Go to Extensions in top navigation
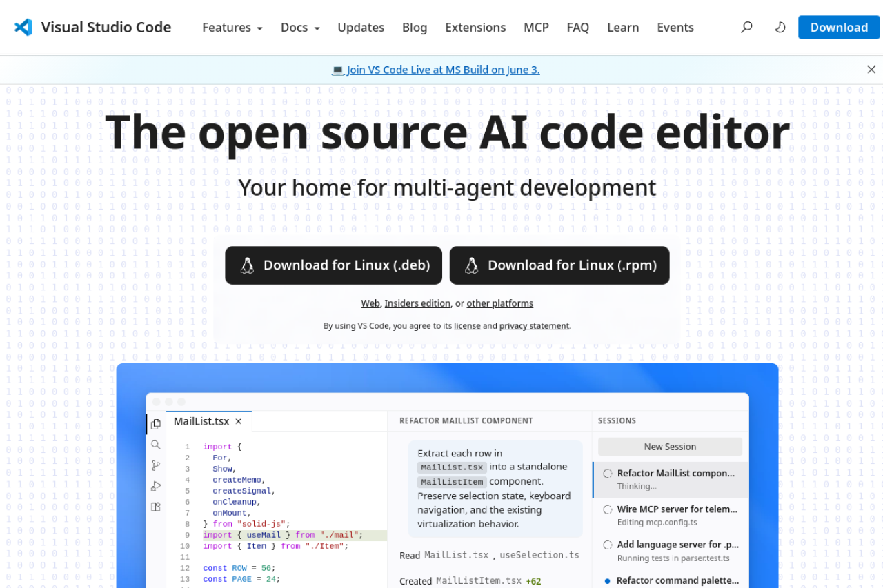This screenshot has width=883, height=588. (x=475, y=28)
